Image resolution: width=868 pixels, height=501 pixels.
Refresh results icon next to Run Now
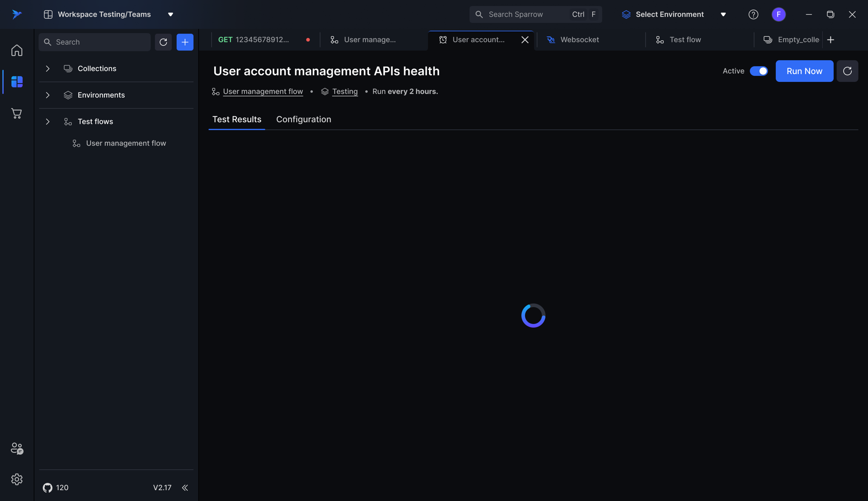847,71
